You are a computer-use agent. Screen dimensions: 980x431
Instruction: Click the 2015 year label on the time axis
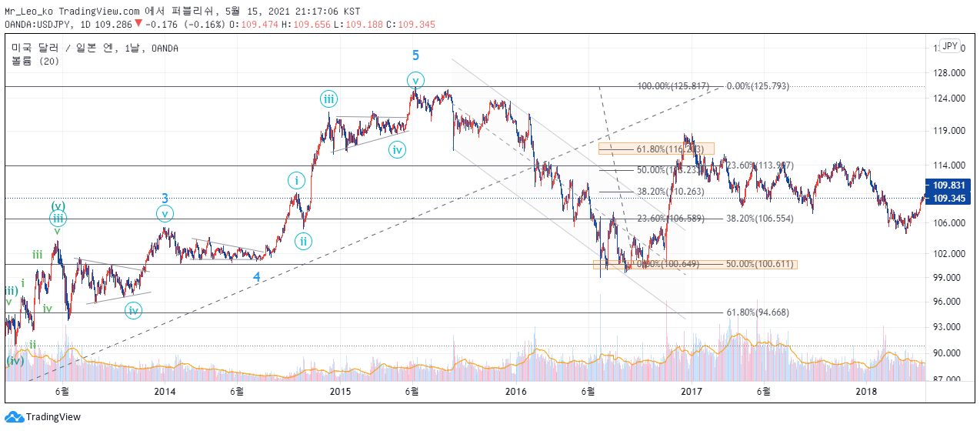(340, 391)
